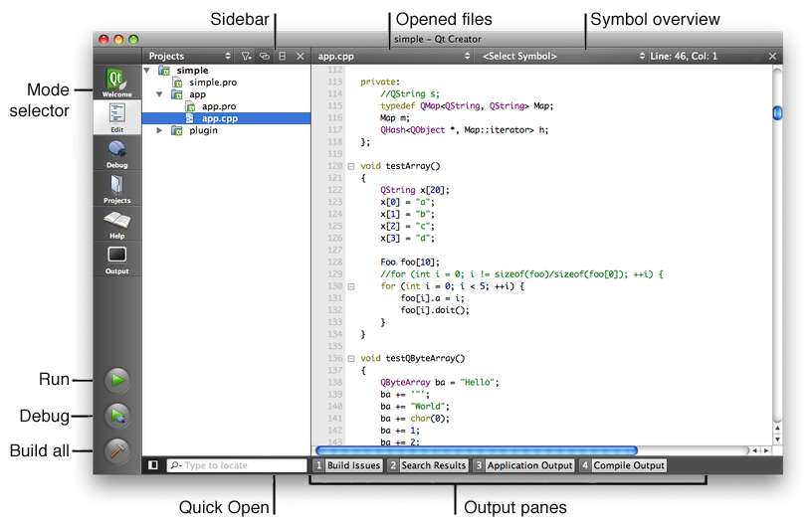Open the Help mode
Image resolution: width=812 pixels, height=529 pixels.
tap(117, 224)
